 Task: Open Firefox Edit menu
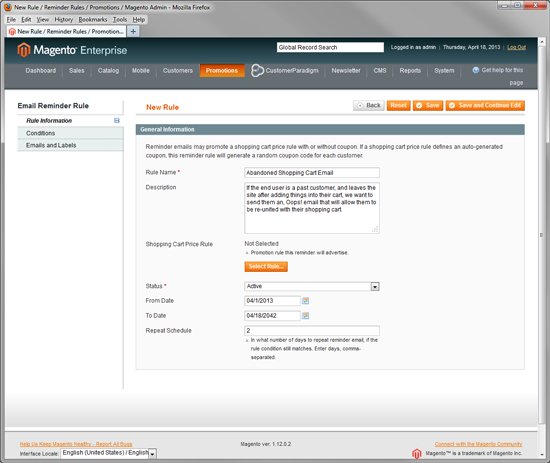tap(26, 20)
